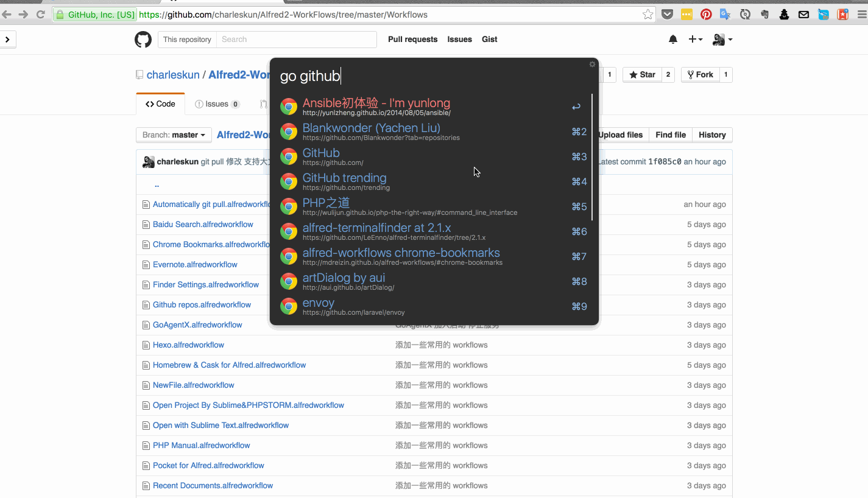Click the Google Translate extension icon
868x498 pixels.
725,14
